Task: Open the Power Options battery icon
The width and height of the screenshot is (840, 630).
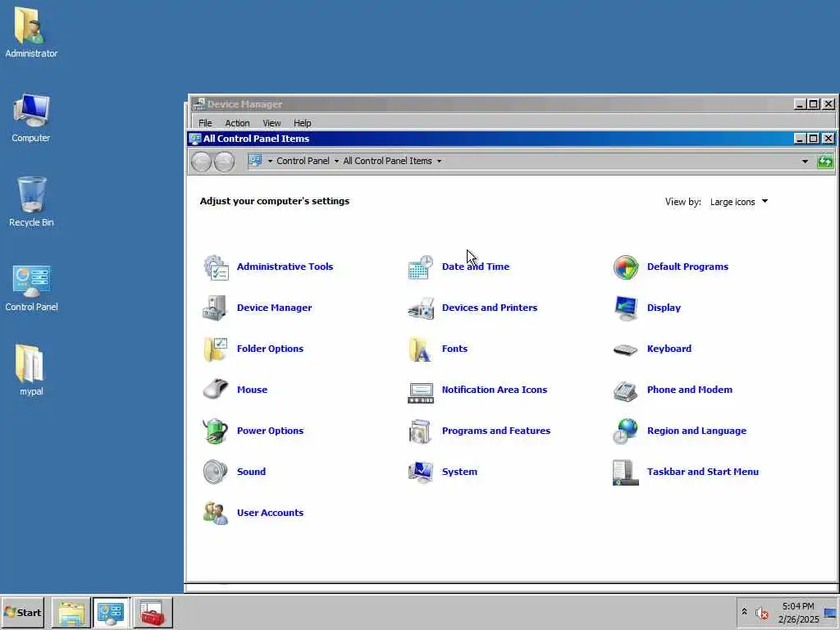Action: [x=216, y=431]
